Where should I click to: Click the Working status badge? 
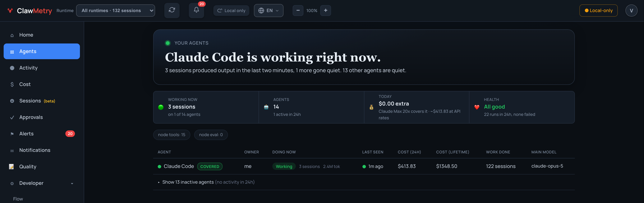284,167
